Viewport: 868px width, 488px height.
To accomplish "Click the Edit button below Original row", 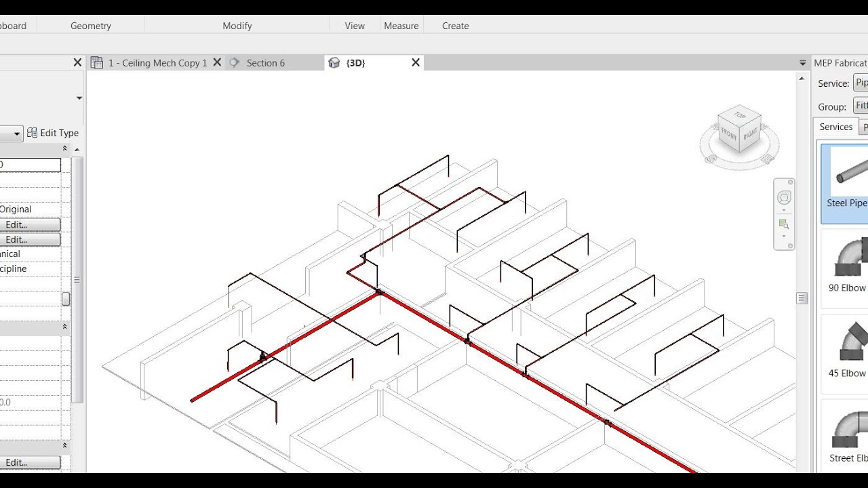I will click(x=30, y=224).
